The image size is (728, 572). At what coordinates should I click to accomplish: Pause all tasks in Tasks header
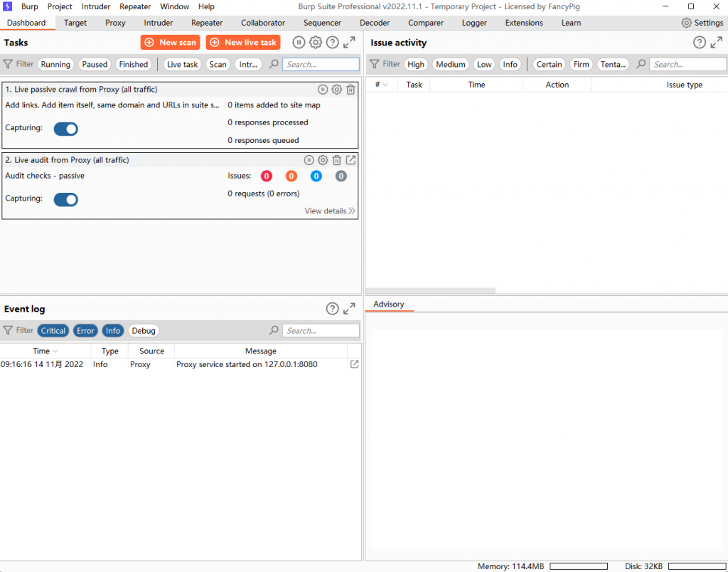[x=299, y=42]
